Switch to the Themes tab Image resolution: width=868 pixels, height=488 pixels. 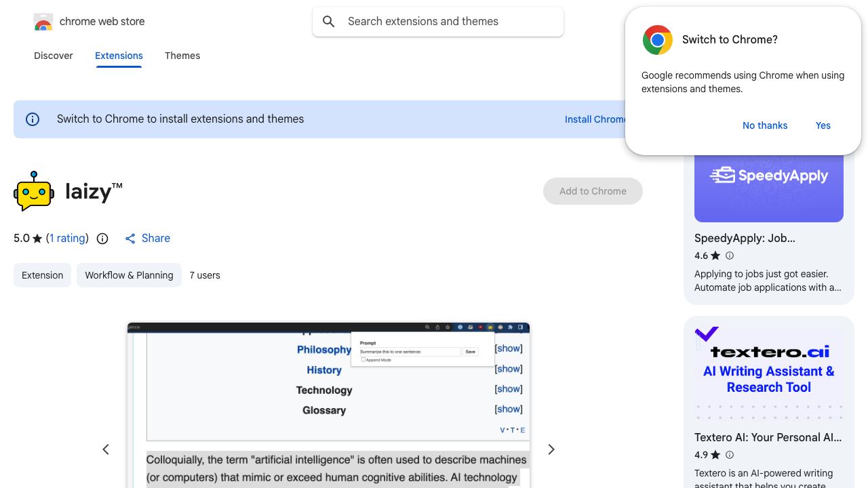point(182,56)
